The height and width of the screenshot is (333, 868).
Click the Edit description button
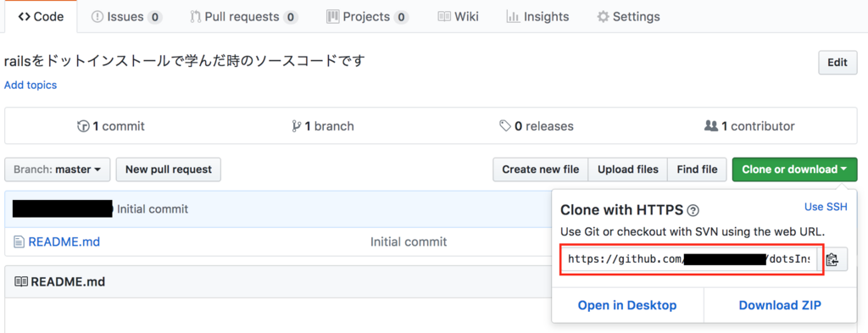pyautogui.click(x=837, y=63)
